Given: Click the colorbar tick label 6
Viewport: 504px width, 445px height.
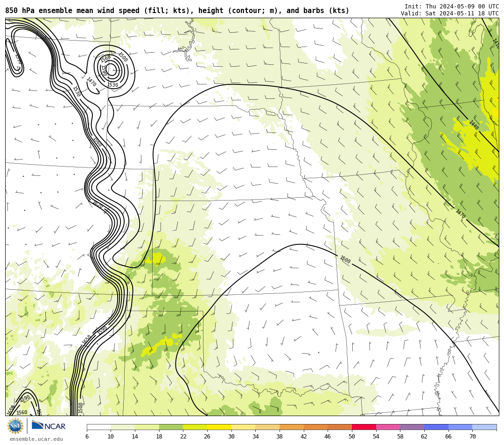Looking at the screenshot, I should [87, 436].
